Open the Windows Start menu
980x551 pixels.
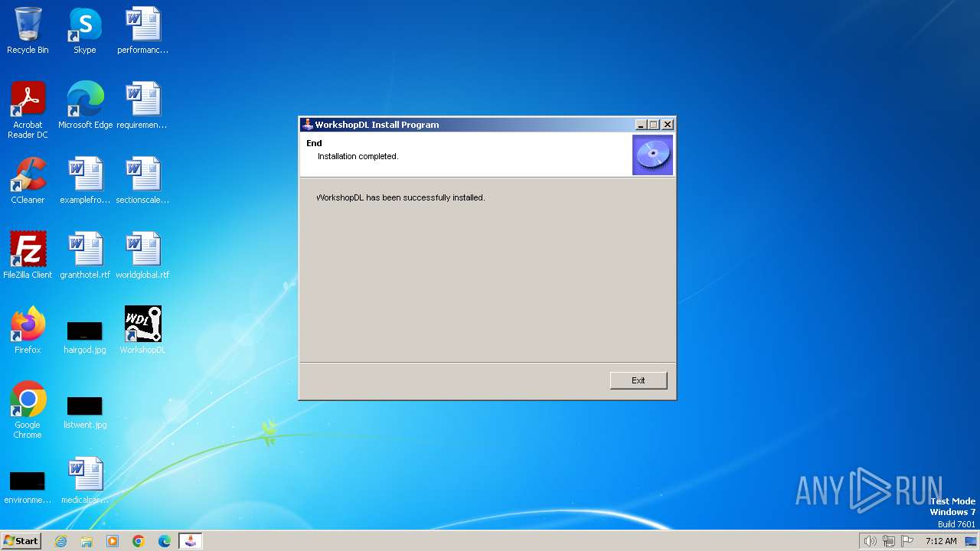pyautogui.click(x=21, y=541)
